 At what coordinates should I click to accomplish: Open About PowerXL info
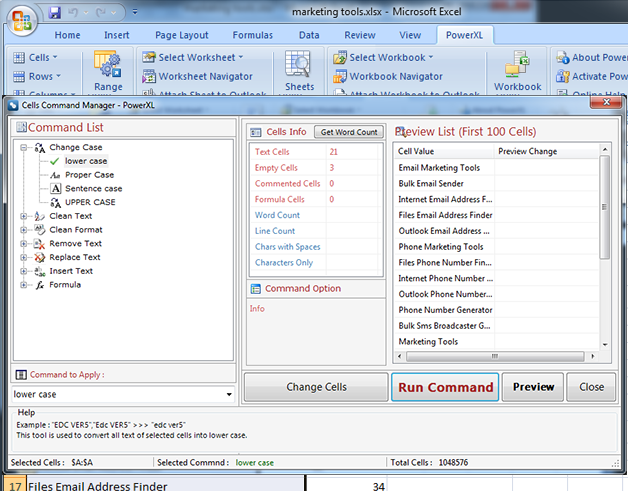point(592,58)
